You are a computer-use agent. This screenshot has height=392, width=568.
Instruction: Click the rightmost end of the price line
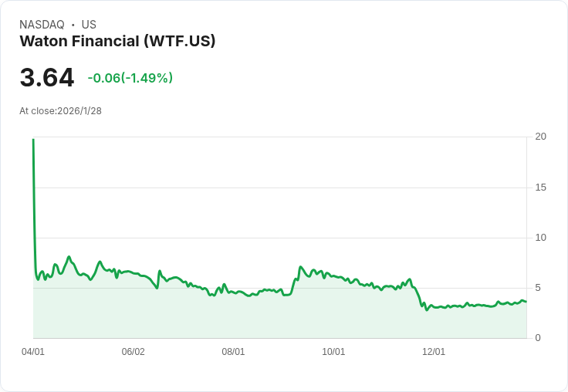click(x=526, y=302)
